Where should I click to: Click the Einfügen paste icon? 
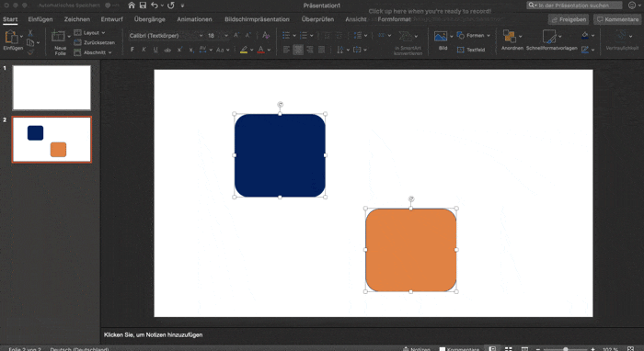pyautogui.click(x=11, y=38)
